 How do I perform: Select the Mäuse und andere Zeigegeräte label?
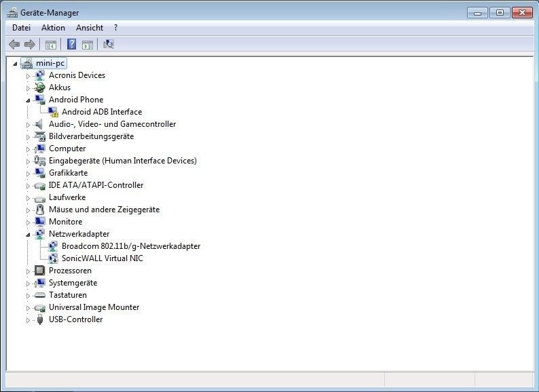point(104,210)
